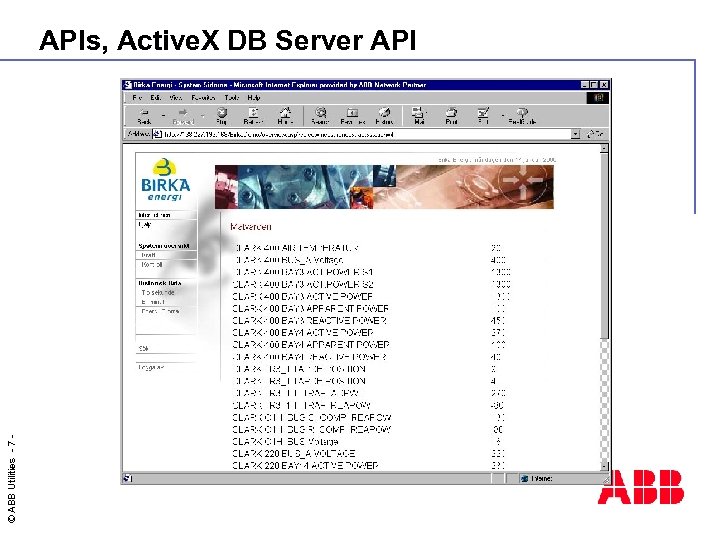Open the Sök link in the sidebar
The image size is (720, 540).
[143, 349]
